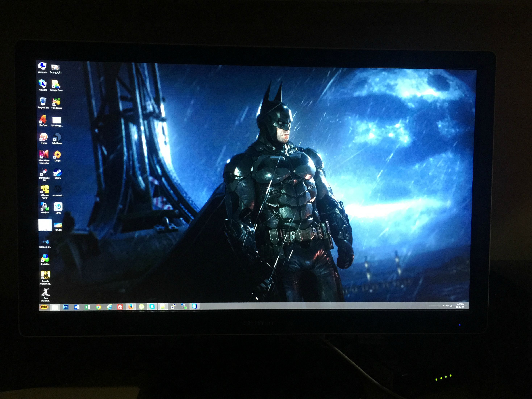The image size is (532, 399).
Task: Open the Google Drive shortcut
Action: [56, 86]
